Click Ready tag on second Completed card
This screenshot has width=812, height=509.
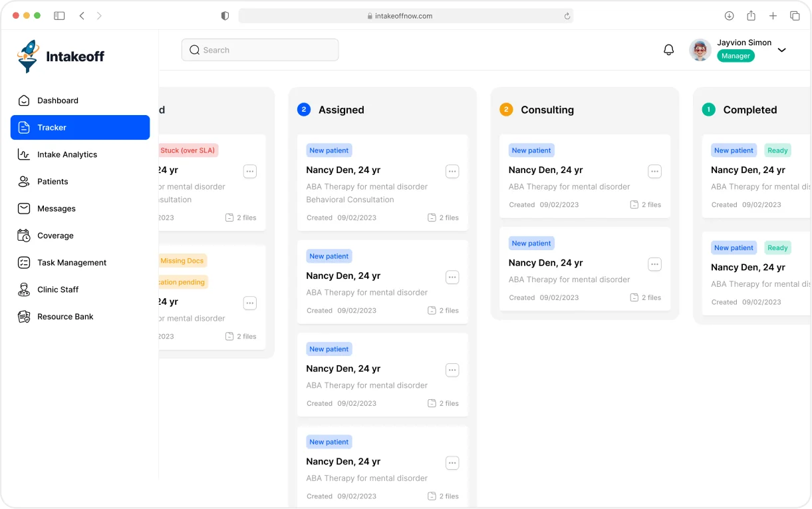[777, 248]
